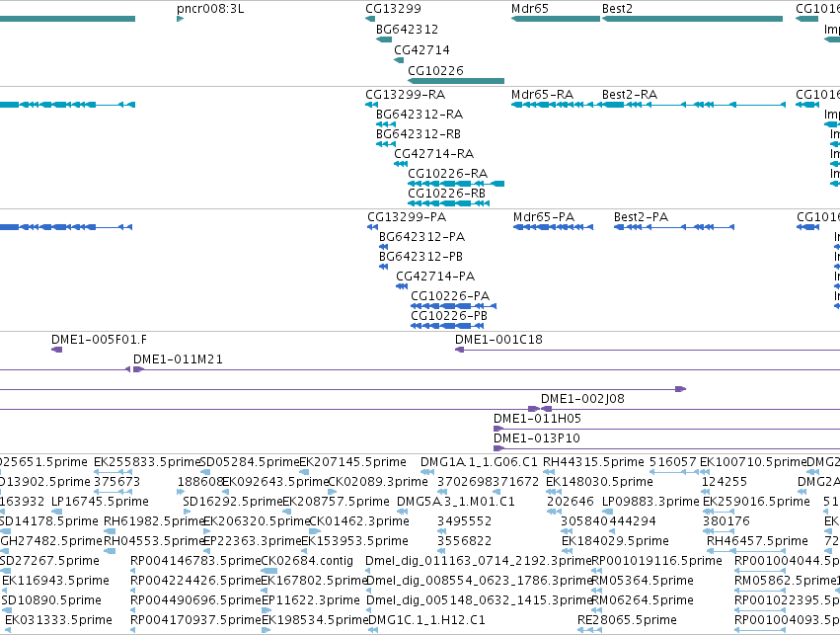This screenshot has height=635, width=840.
Task: Click the CG10226-RB transcript label
Action: [447, 193]
